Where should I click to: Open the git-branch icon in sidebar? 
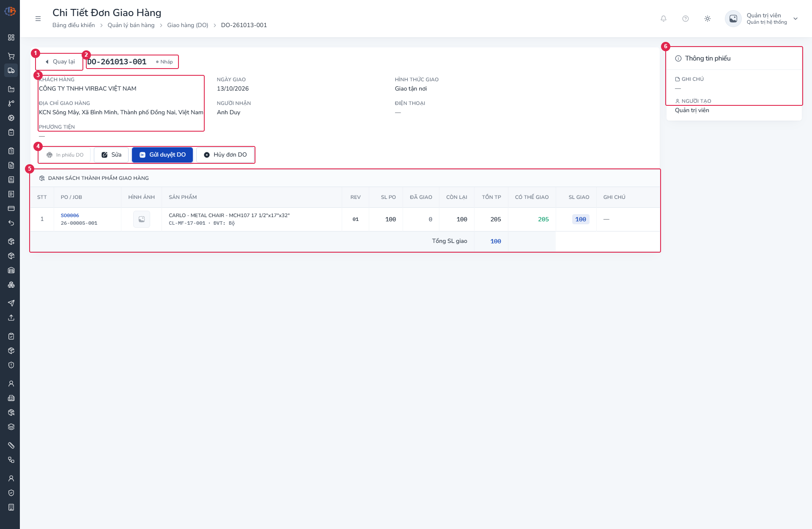pos(11,104)
